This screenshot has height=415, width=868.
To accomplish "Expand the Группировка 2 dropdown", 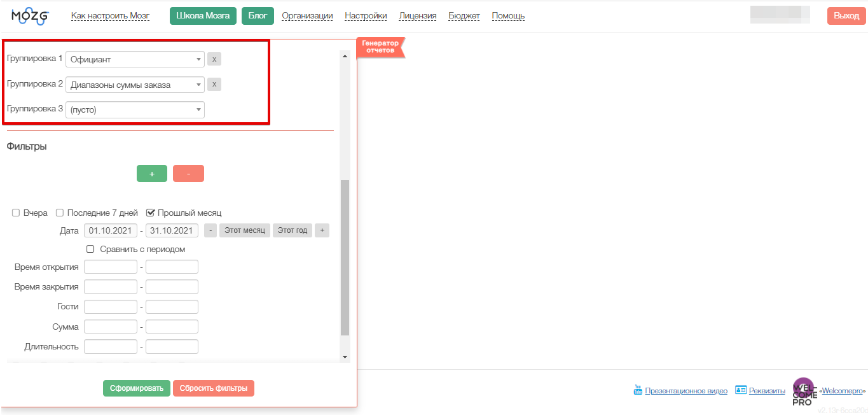I will (135, 85).
